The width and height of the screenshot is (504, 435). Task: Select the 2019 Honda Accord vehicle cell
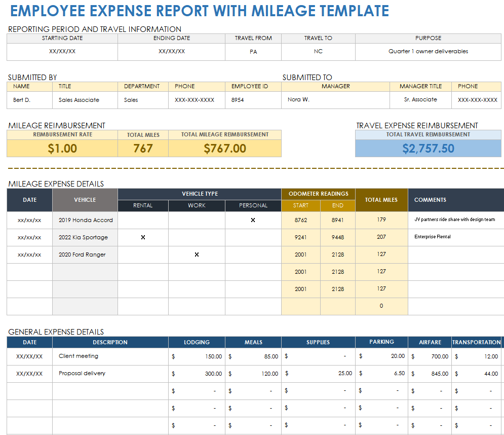[85, 220]
